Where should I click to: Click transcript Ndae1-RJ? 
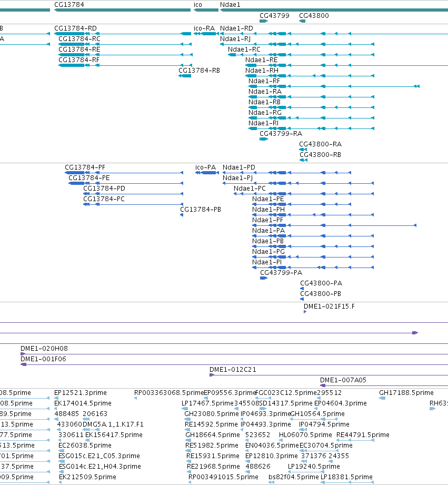(297, 44)
